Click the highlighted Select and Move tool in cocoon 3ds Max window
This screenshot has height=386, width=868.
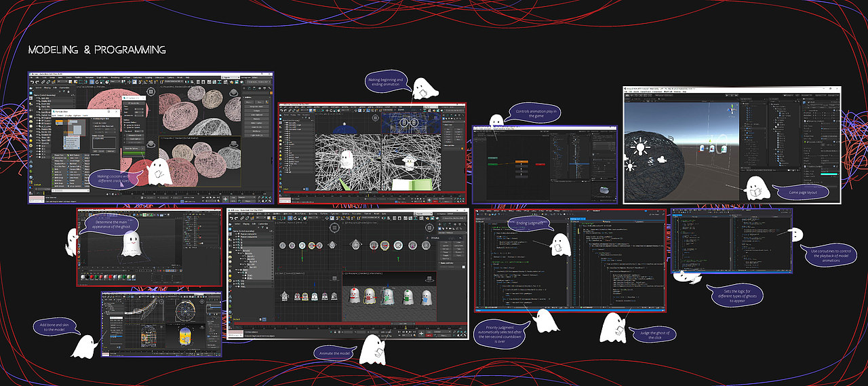(92, 81)
